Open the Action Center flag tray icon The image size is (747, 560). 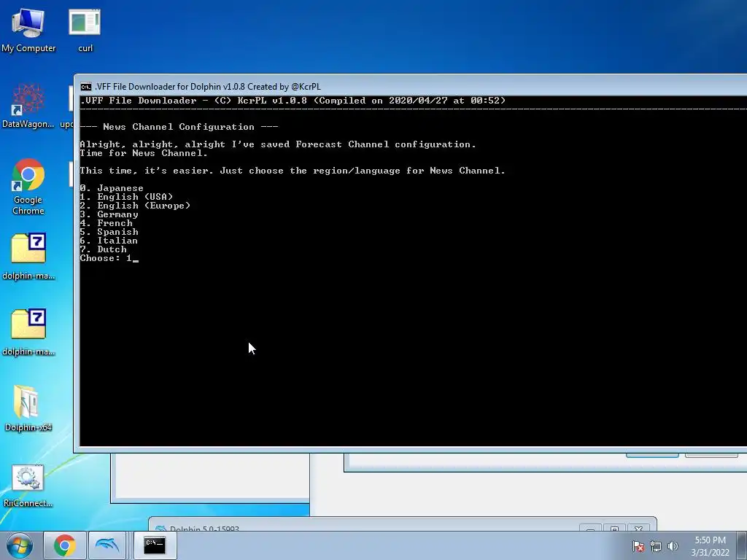coord(638,546)
